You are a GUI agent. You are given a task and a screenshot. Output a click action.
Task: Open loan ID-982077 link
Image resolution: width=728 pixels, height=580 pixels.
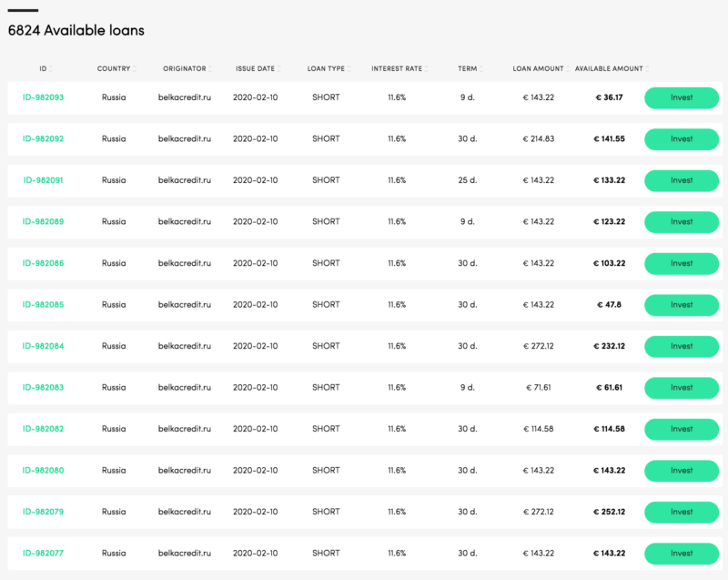43,553
